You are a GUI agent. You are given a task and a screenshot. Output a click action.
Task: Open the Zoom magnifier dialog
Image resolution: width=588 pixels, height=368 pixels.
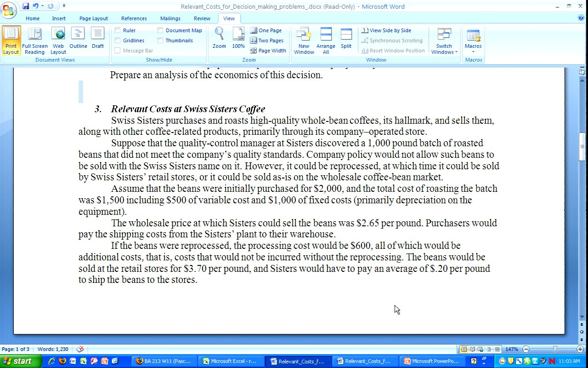(219, 39)
